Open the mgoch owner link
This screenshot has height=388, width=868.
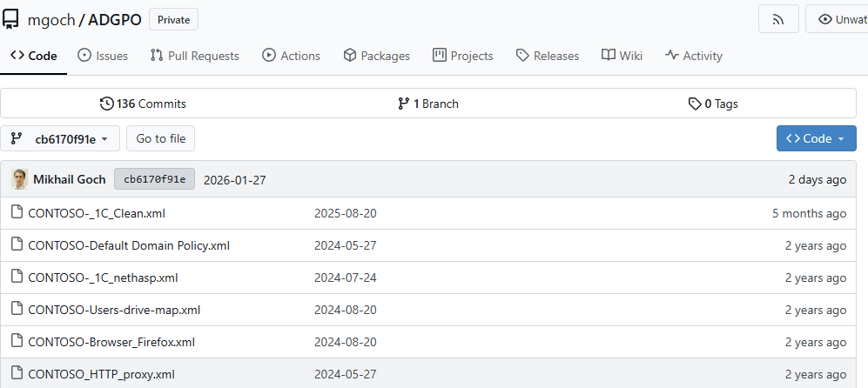click(50, 20)
